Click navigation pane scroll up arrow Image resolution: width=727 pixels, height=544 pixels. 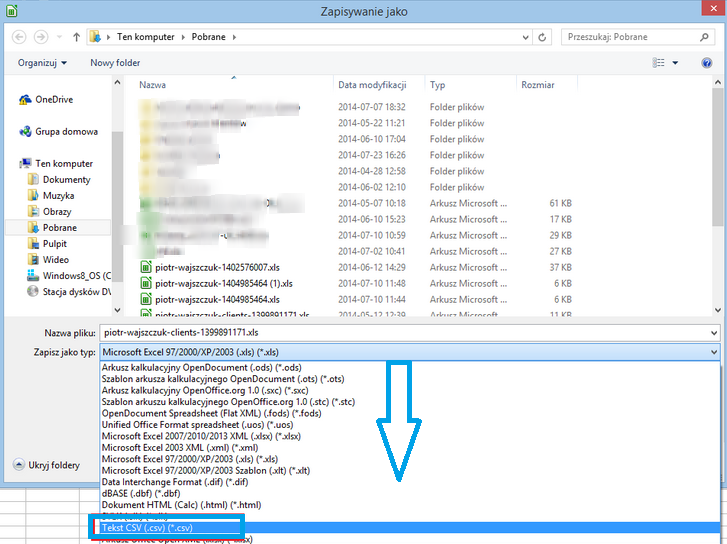tap(117, 82)
